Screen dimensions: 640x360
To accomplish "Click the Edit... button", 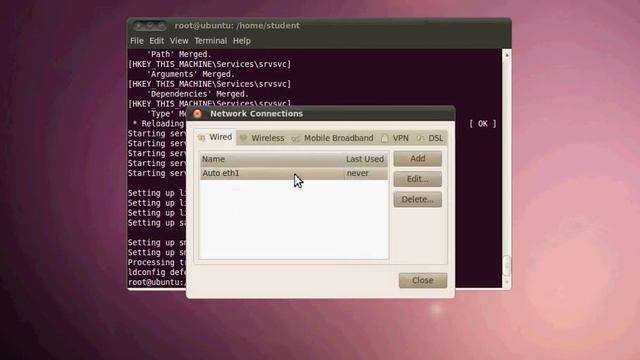I will coord(418,179).
